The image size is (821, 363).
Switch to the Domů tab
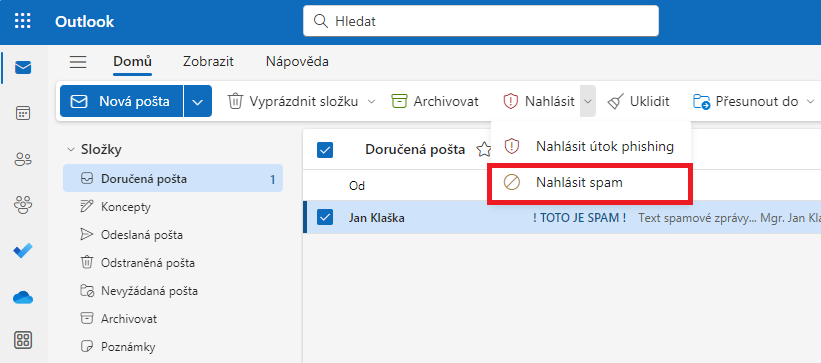click(132, 62)
